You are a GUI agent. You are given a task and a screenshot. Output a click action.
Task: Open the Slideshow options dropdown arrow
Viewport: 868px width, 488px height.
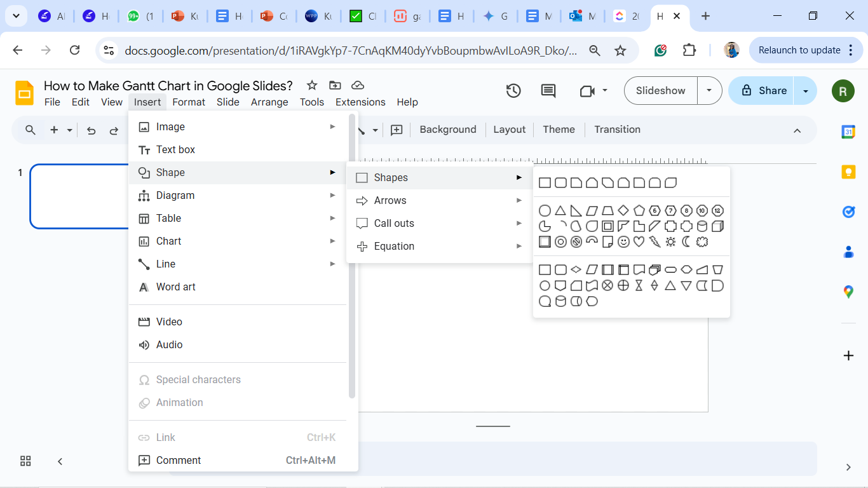coord(709,91)
